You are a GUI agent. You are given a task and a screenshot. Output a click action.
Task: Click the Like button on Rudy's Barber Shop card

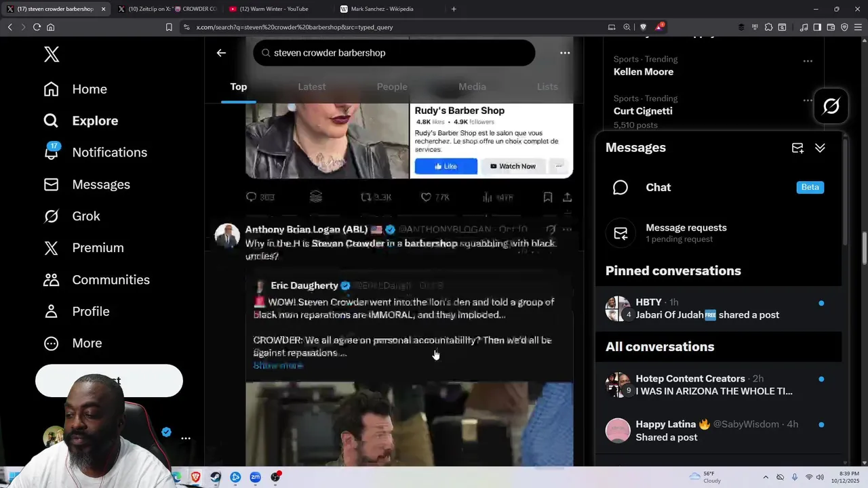pyautogui.click(x=446, y=166)
